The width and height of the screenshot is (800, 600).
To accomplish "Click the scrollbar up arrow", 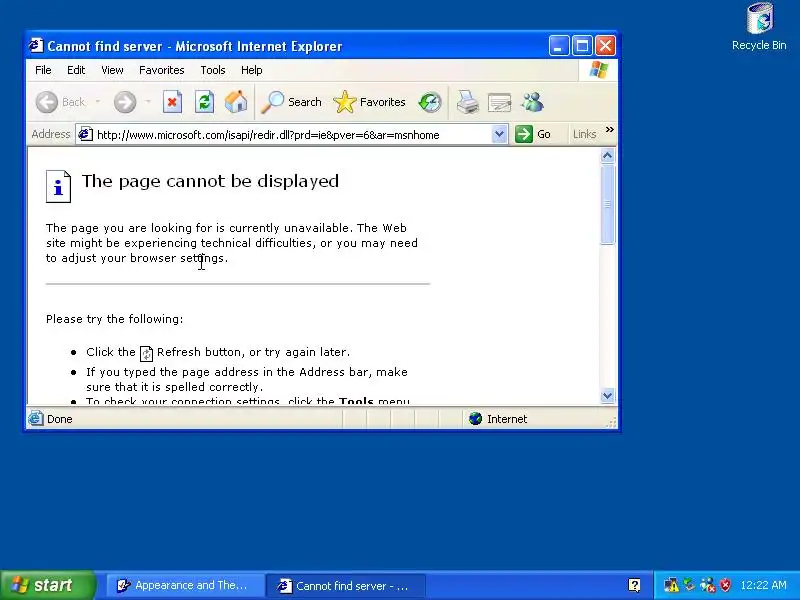I will [607, 156].
